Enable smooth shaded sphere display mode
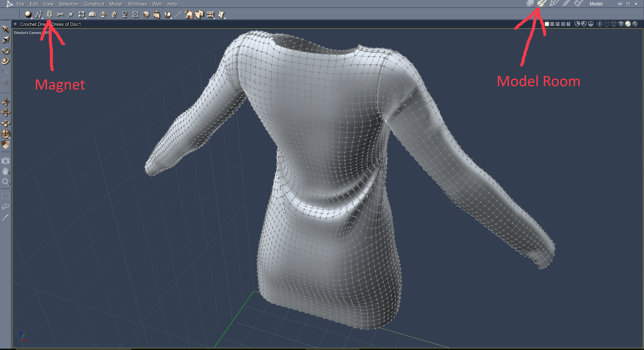Image resolution: width=644 pixels, height=350 pixels. pos(628,24)
